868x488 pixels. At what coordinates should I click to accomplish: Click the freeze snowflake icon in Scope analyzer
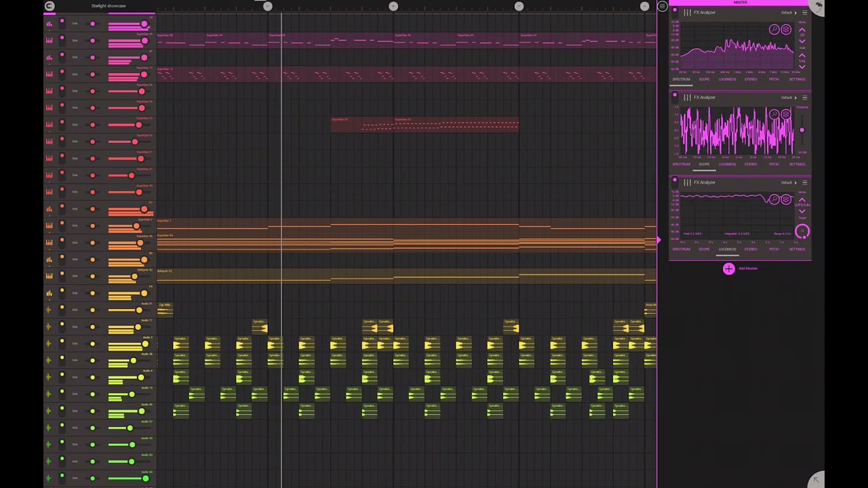click(786, 114)
